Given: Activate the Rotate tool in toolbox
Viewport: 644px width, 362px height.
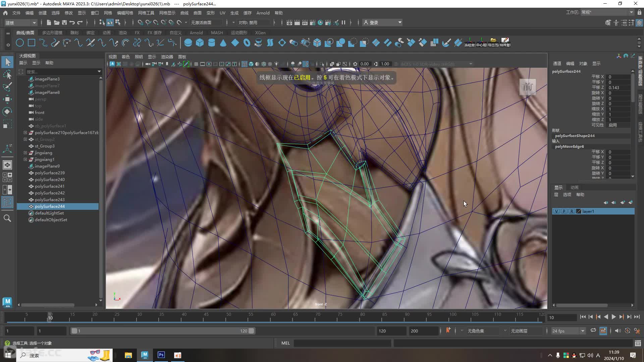Looking at the screenshot, I should click(7, 111).
